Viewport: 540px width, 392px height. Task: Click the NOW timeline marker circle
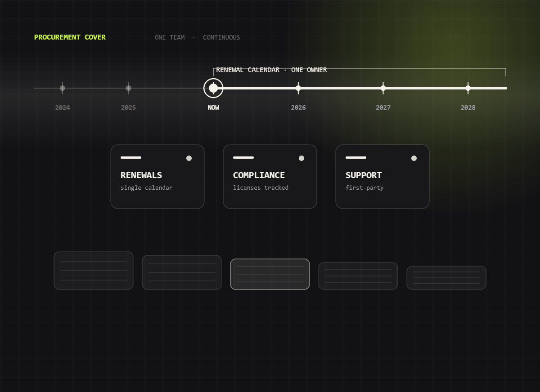click(x=213, y=88)
